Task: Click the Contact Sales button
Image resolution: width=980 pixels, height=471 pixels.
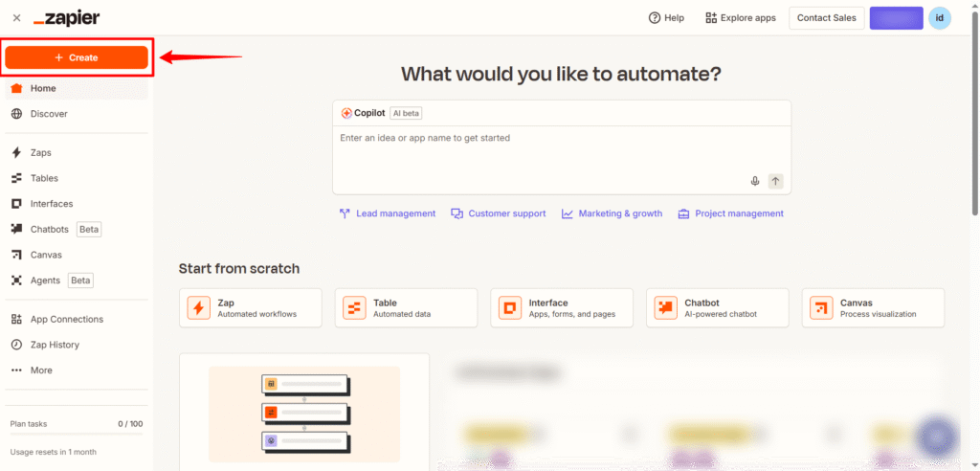Action: [x=826, y=18]
